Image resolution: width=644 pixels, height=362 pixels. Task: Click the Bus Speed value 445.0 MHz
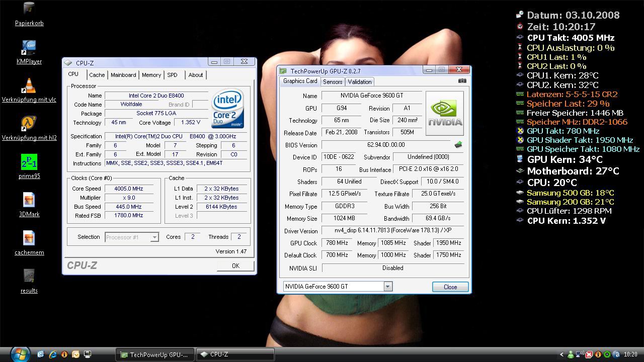[x=129, y=207]
